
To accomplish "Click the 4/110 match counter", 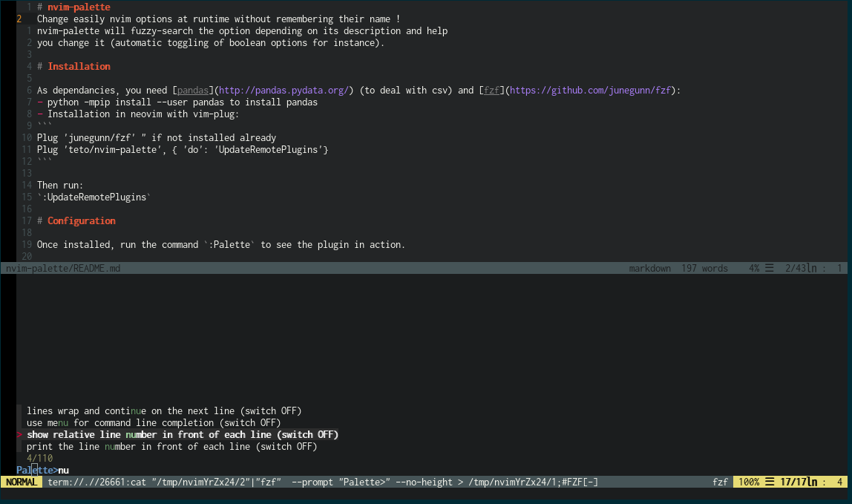I will [x=39, y=458].
